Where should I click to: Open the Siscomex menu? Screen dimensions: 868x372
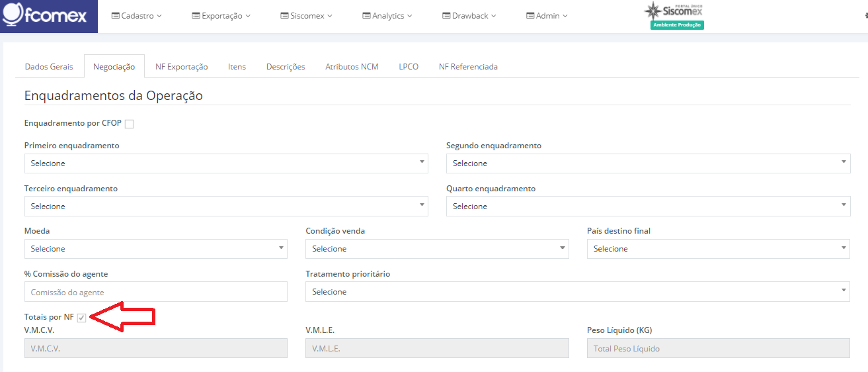(x=306, y=15)
